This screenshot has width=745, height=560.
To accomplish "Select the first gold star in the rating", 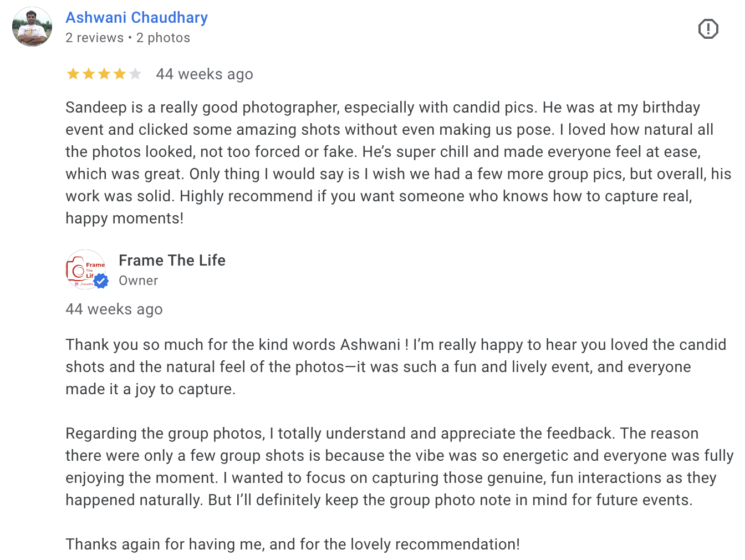I will pos(73,74).
